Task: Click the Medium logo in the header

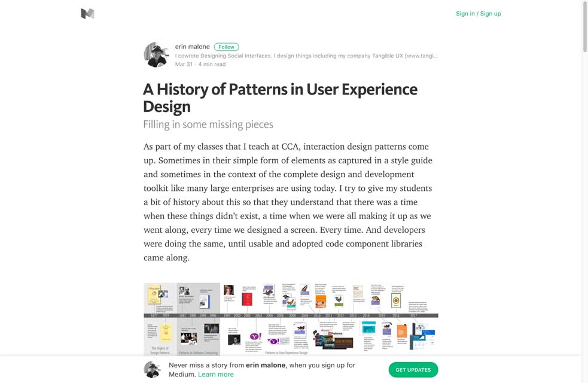Action: pos(87,14)
